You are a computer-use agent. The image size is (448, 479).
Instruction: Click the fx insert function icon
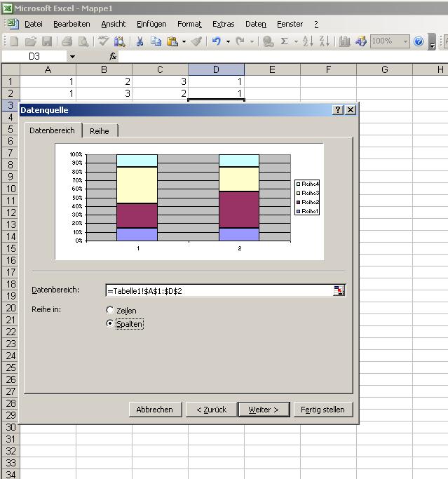pyautogui.click(x=113, y=56)
